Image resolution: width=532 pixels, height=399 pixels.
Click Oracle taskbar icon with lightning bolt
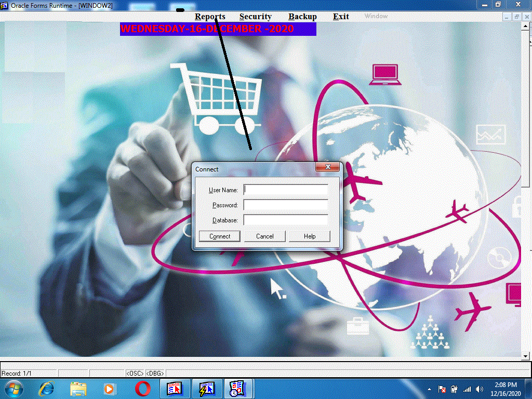[207, 388]
